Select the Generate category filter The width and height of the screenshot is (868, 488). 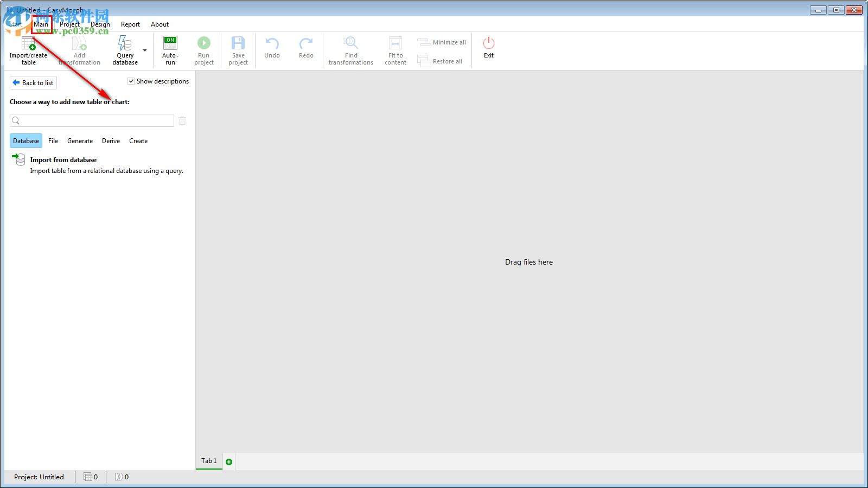point(80,141)
